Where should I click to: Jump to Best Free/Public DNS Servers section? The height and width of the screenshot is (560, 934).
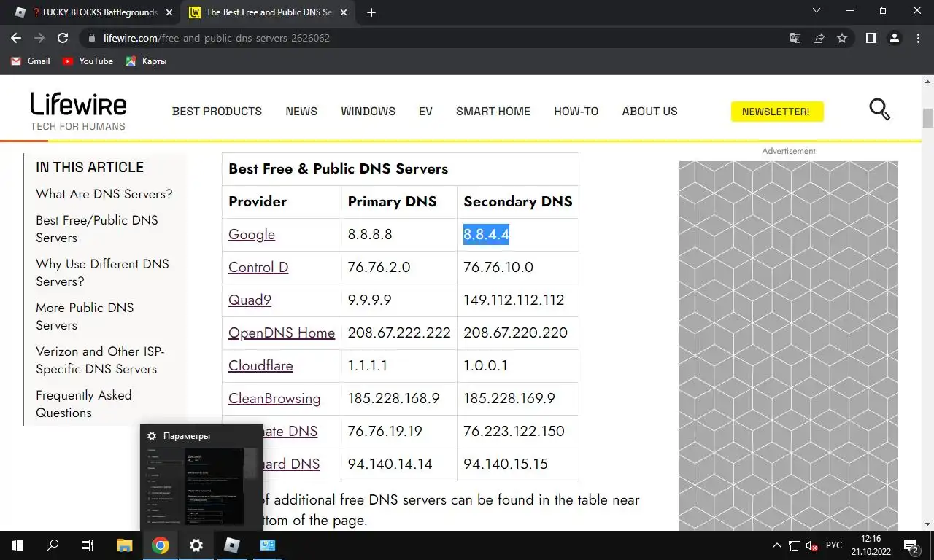pos(97,229)
